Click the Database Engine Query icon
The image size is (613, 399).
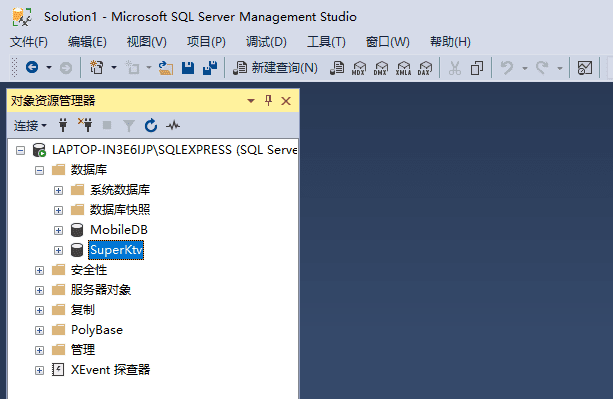click(x=337, y=68)
